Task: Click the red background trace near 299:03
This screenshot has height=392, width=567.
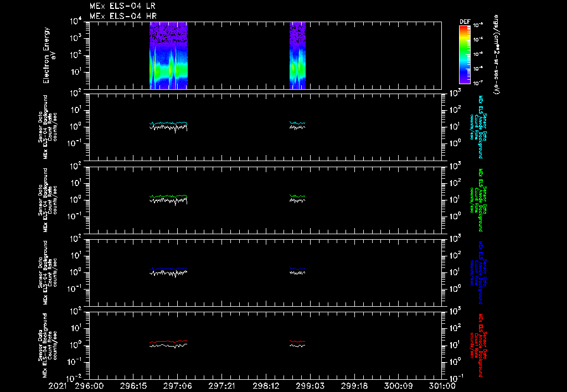Action: 297,341
